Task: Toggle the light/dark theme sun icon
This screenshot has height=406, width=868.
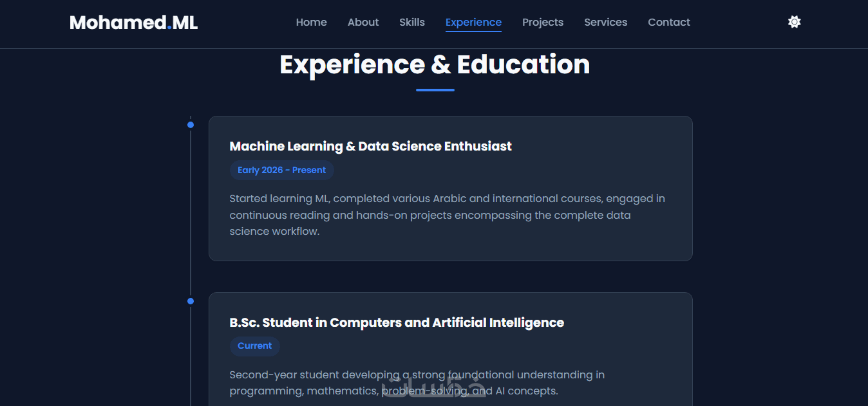Action: click(794, 22)
